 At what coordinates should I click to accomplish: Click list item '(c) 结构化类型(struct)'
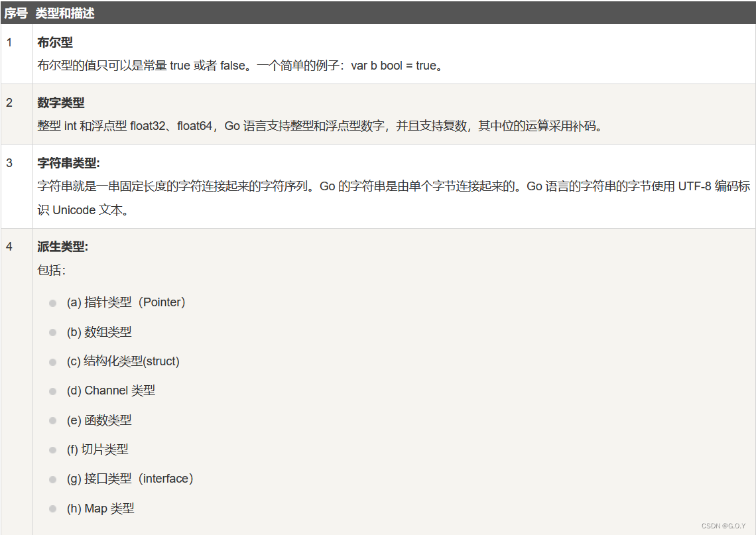coord(123,361)
